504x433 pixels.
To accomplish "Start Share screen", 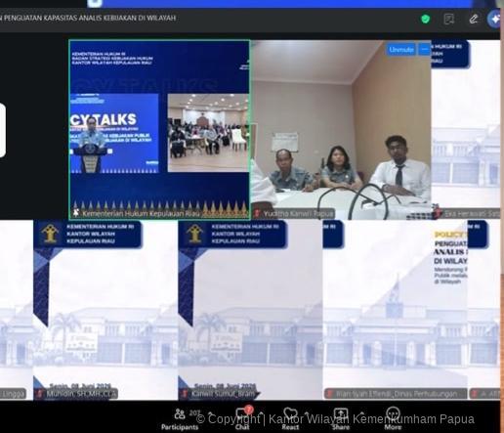I will click(341, 419).
